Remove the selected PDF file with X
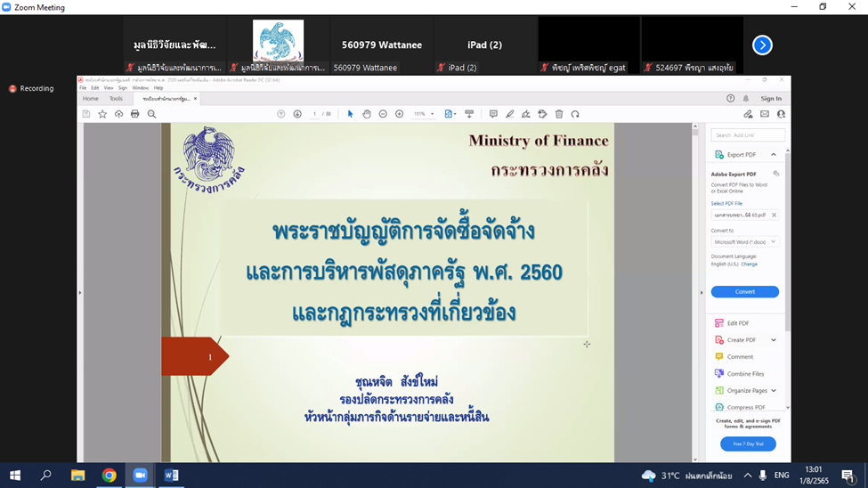Image resolution: width=868 pixels, height=488 pixels. coord(774,215)
